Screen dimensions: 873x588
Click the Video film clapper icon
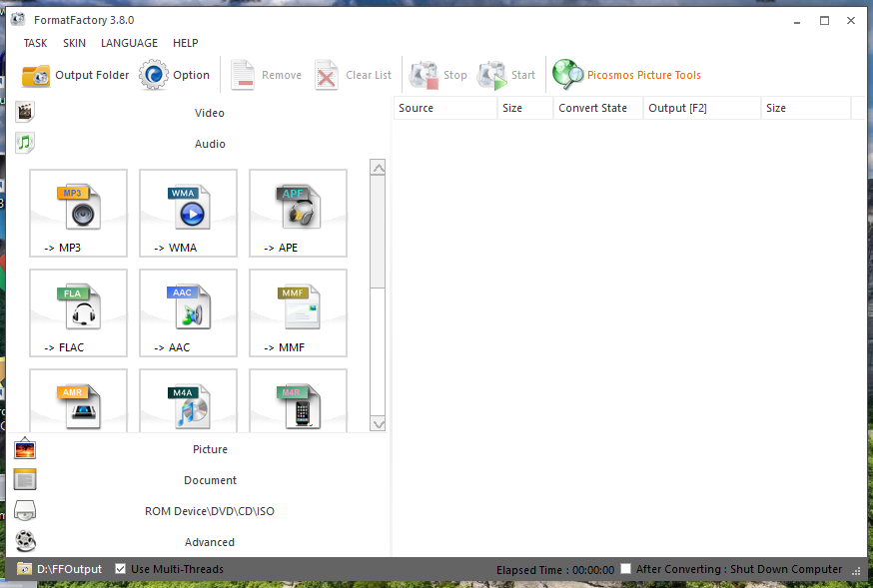point(25,112)
